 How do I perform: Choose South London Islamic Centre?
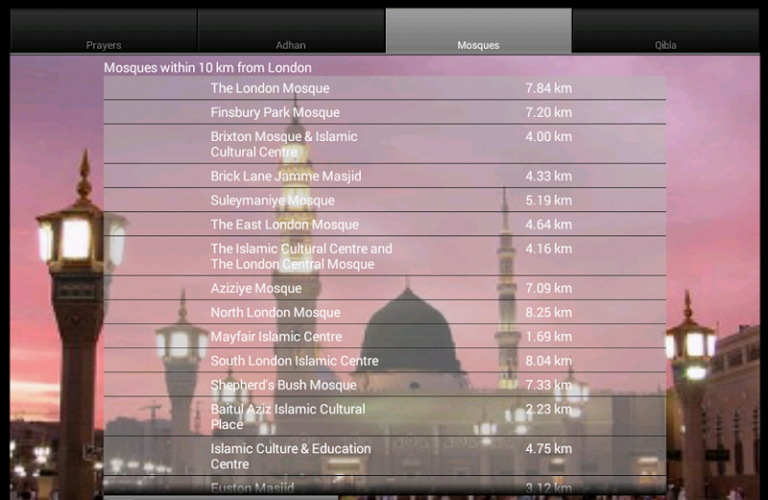[x=384, y=360]
